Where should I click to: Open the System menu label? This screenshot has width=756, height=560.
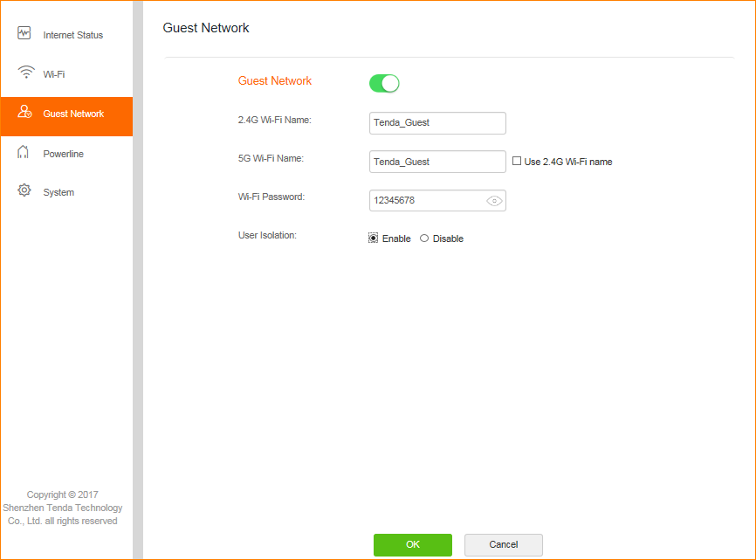click(x=58, y=192)
